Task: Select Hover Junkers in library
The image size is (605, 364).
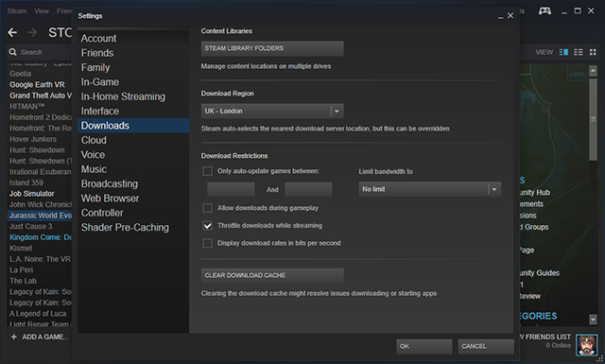Action: (x=33, y=139)
